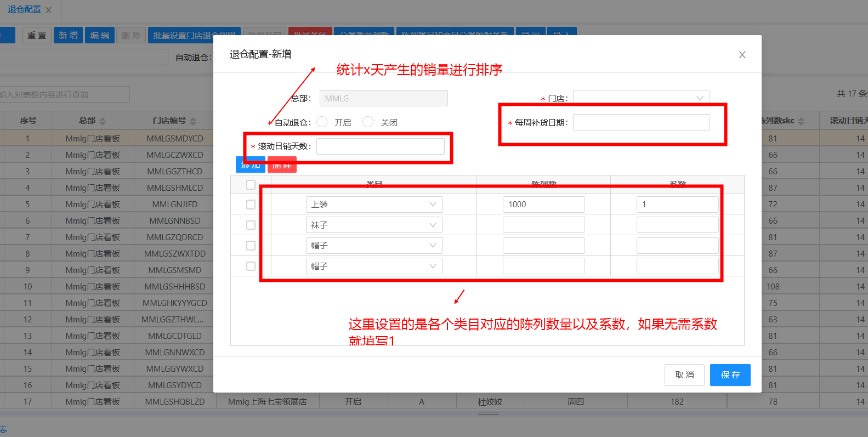Click sort arrows on 陈列数skc column
868x437 pixels.
[x=801, y=121]
